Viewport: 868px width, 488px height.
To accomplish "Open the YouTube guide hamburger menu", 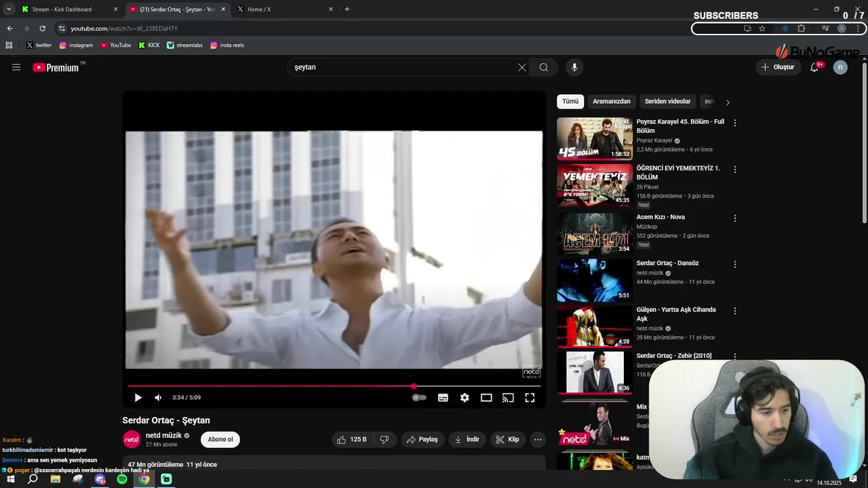I will 16,67.
